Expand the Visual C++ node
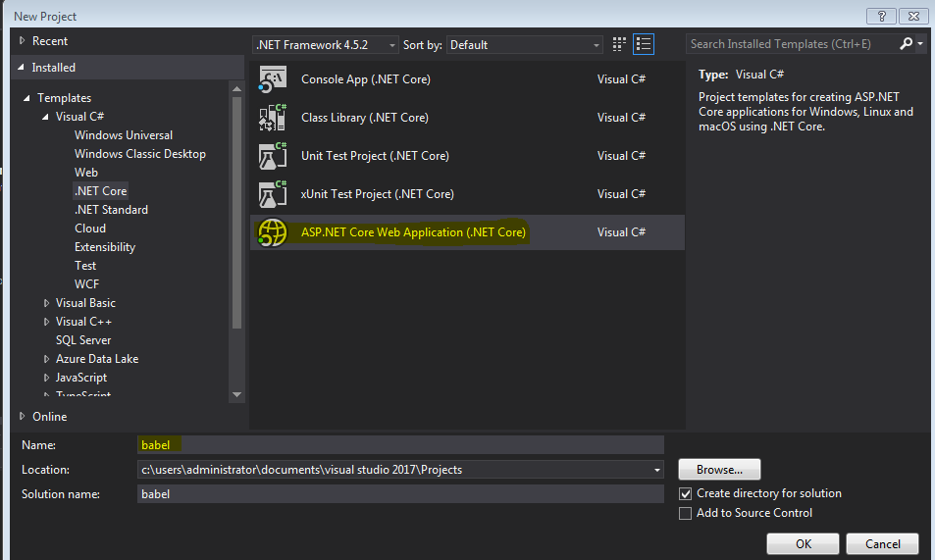This screenshot has width=935, height=560. pos(46,322)
